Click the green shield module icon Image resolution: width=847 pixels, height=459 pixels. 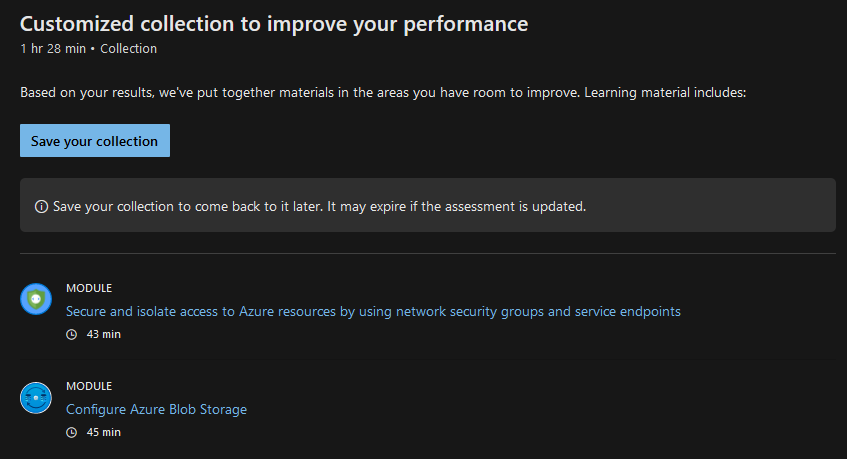tap(36, 299)
